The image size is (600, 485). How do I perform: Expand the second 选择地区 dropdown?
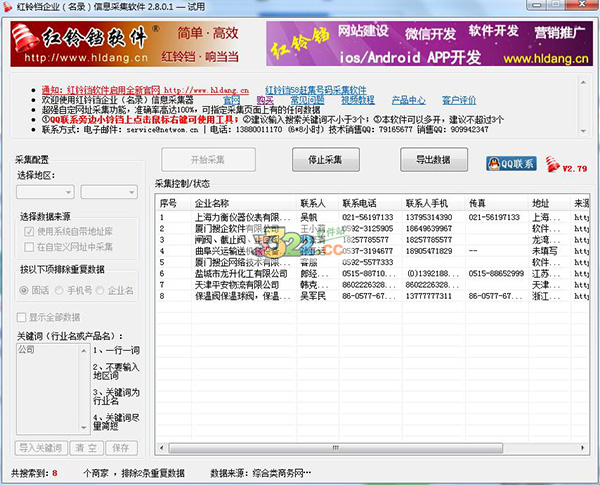point(109,192)
